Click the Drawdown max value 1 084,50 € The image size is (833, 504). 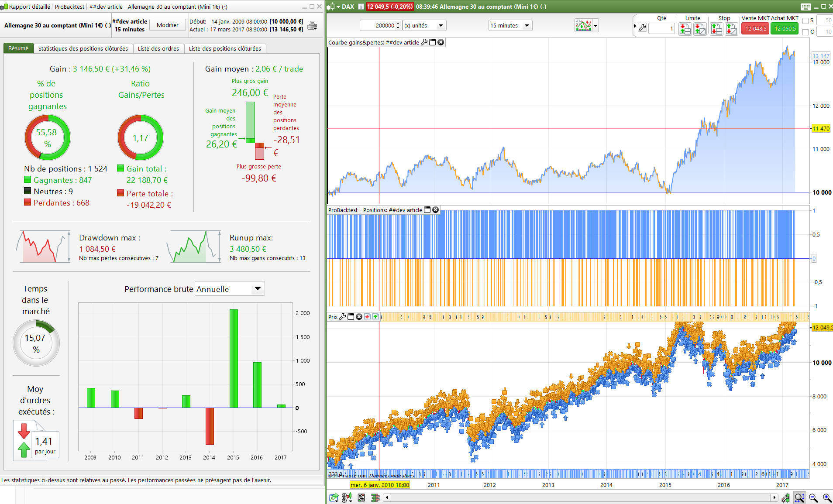click(x=97, y=249)
